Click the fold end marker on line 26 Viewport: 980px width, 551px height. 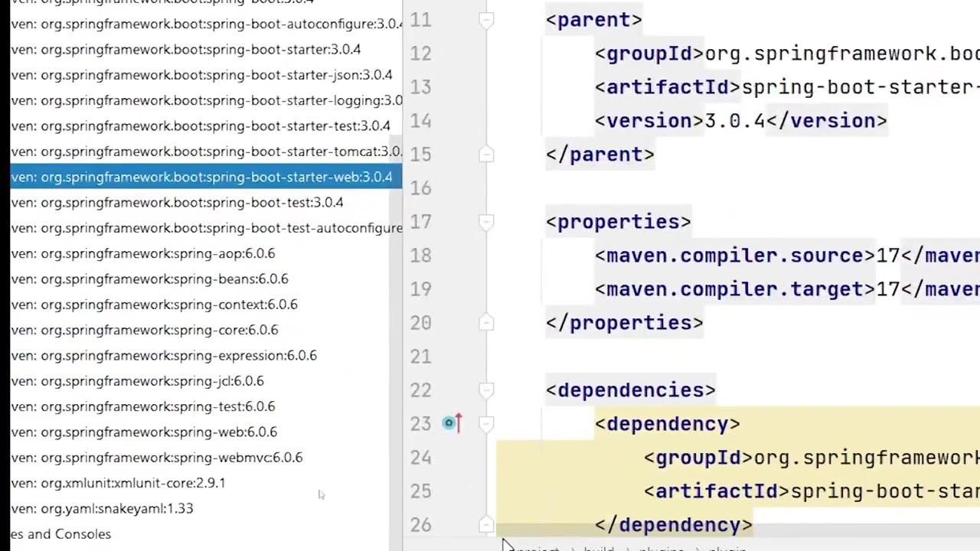(486, 525)
